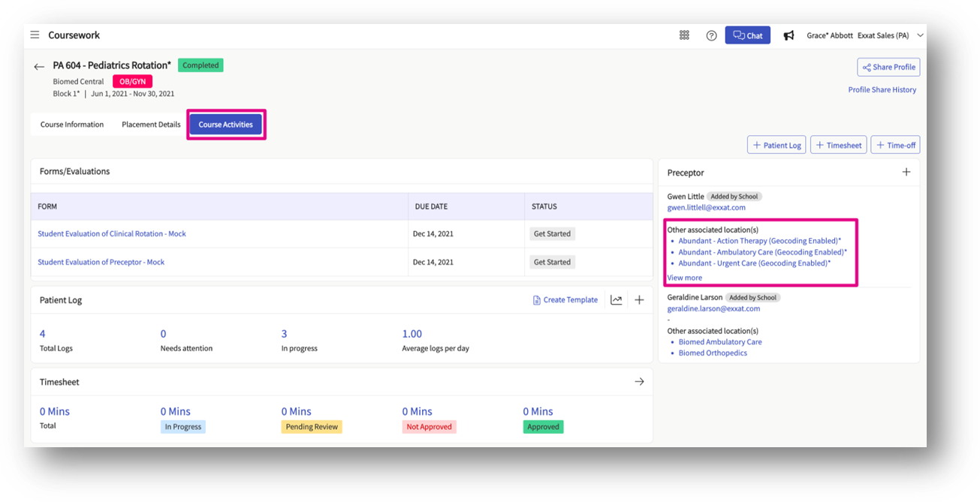Click the 1.00 average logs value
This screenshot has width=980, height=502.
pos(412,333)
